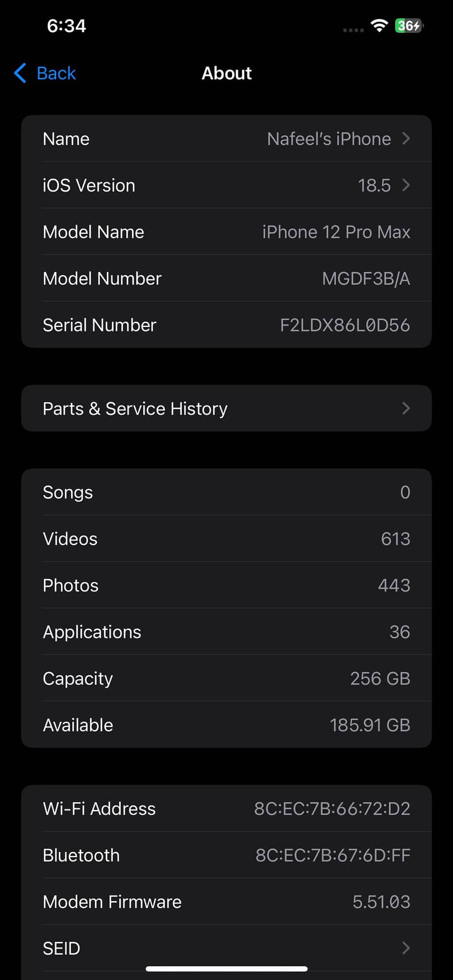Expand the iOS Version chevron
This screenshot has height=980, width=453.
coord(406,185)
